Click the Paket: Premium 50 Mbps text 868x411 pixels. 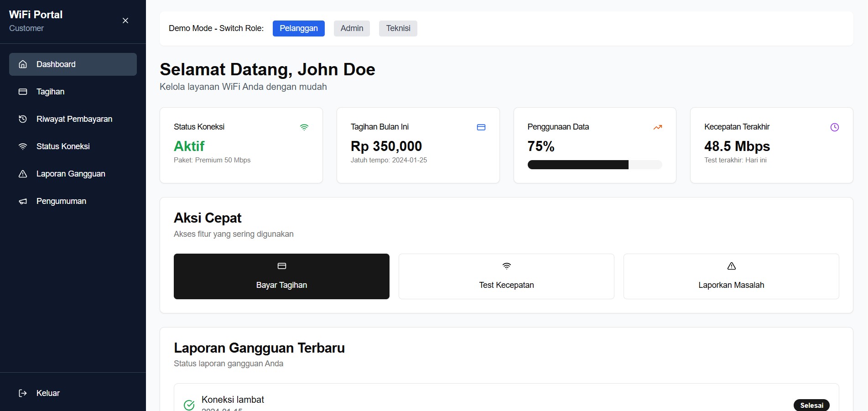(x=212, y=160)
